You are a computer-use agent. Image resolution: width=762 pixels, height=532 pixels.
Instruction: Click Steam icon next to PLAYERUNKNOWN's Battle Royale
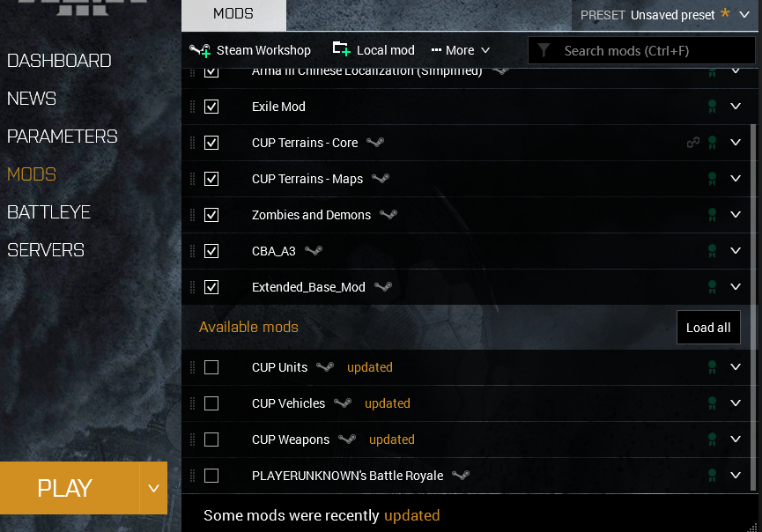(x=461, y=475)
